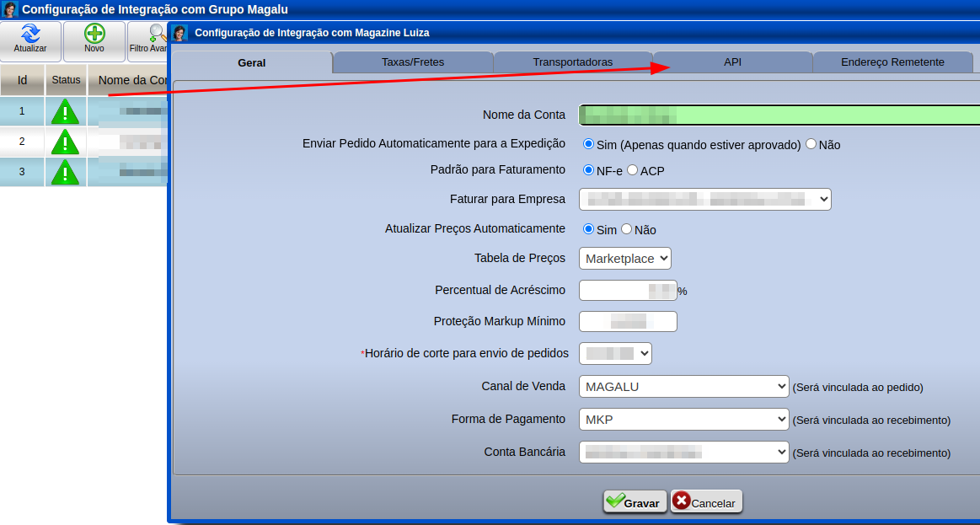
Task: Click the Status column header
Action: [67, 80]
